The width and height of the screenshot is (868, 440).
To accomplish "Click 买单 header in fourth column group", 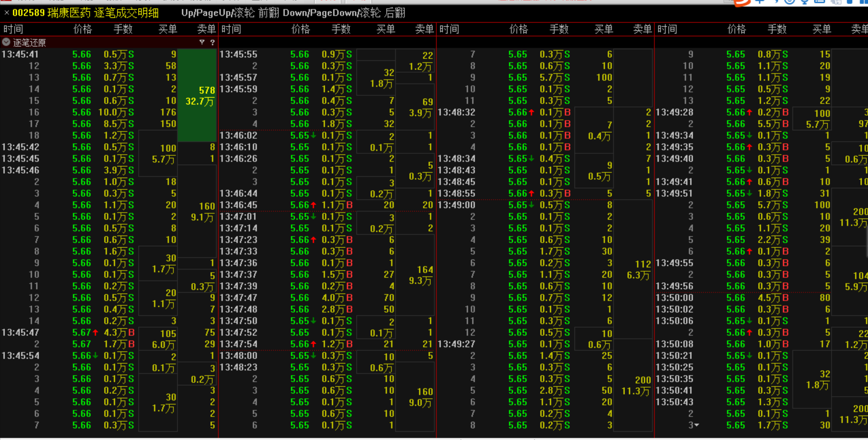I will point(821,29).
